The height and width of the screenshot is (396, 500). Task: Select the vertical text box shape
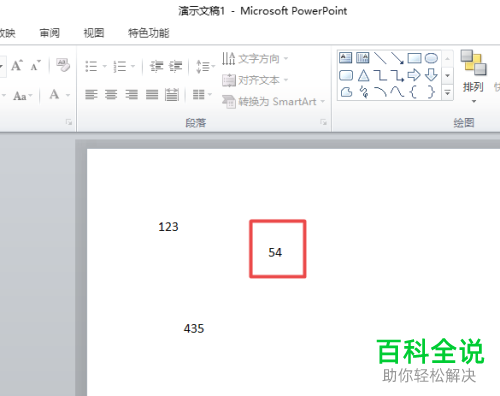pyautogui.click(x=363, y=58)
